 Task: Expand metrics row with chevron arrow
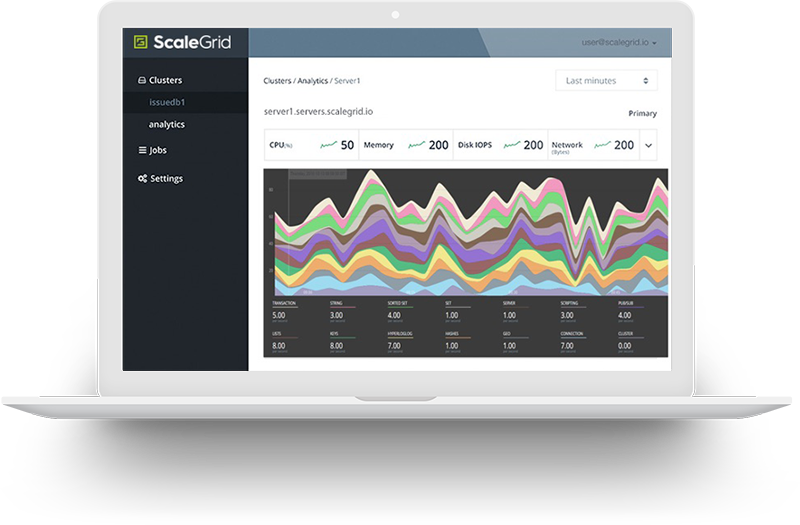click(x=648, y=145)
